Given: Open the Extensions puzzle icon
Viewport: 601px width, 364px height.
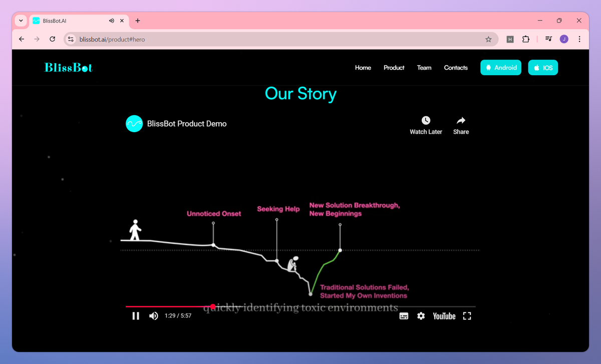Looking at the screenshot, I should point(526,39).
